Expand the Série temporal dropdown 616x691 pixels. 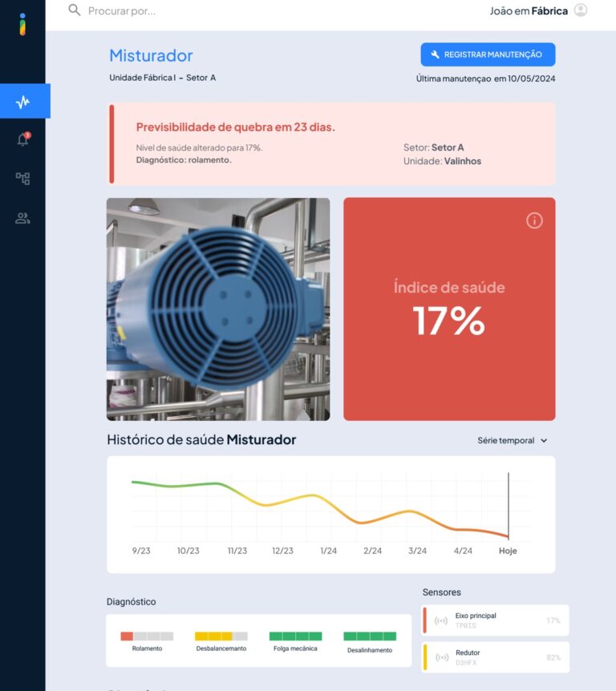pyautogui.click(x=512, y=440)
